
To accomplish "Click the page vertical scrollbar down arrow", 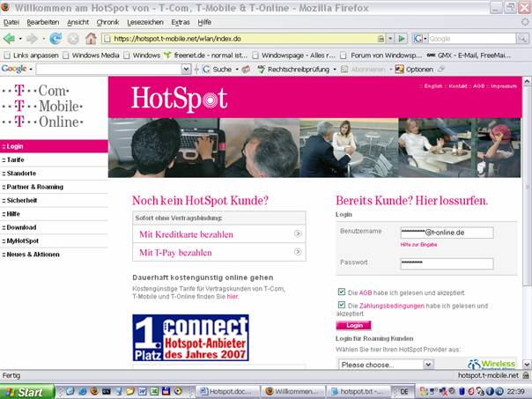I will (527, 365).
